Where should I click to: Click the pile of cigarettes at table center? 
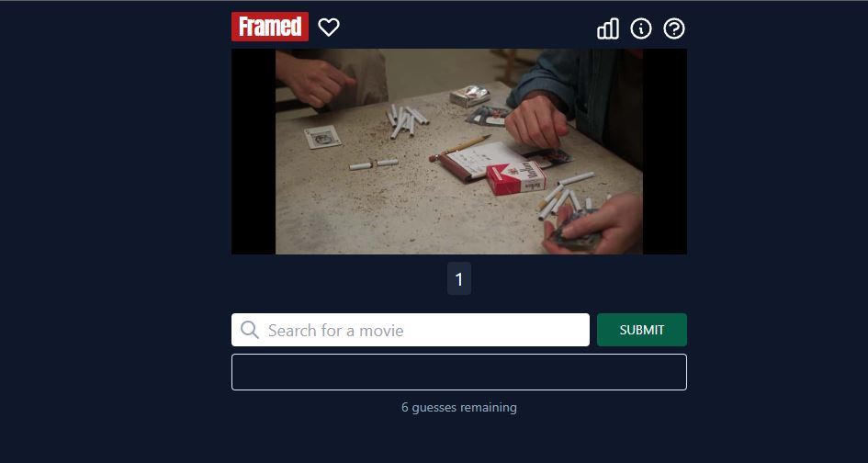coord(406,120)
